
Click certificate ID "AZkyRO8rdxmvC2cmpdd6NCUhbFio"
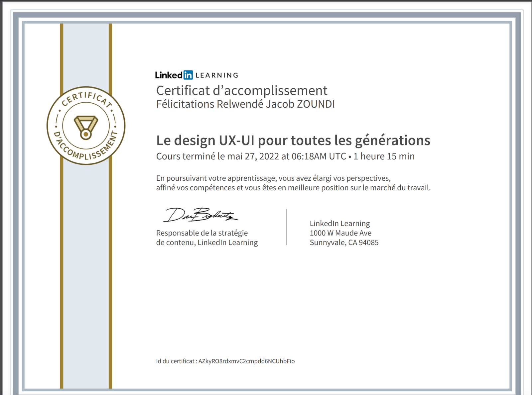(x=246, y=361)
